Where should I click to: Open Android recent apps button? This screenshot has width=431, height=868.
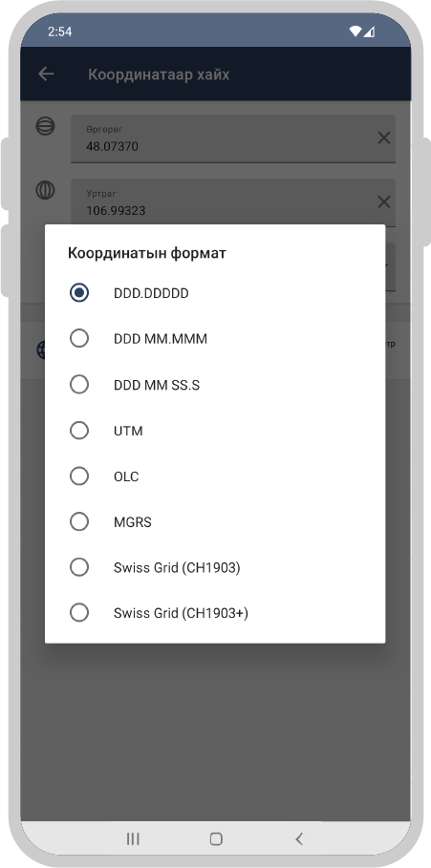133,838
